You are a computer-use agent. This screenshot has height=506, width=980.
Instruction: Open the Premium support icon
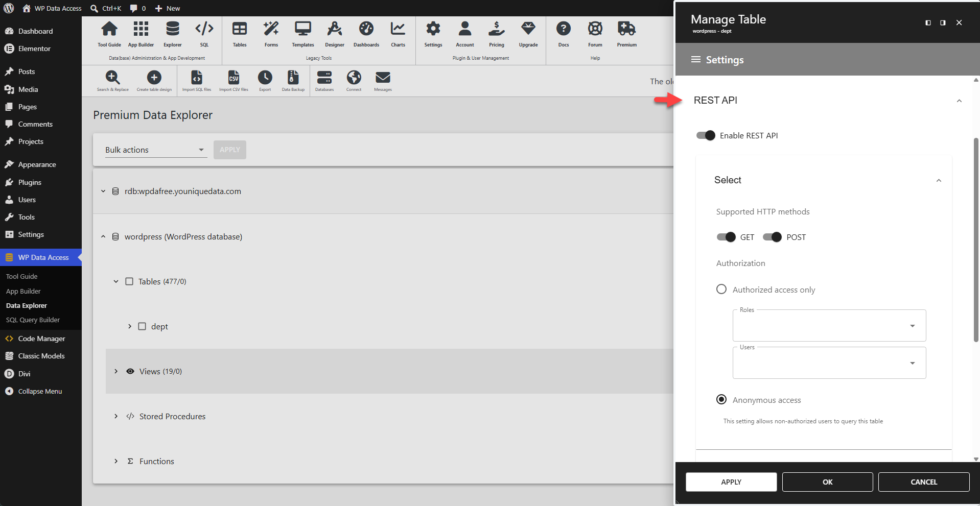click(x=627, y=34)
